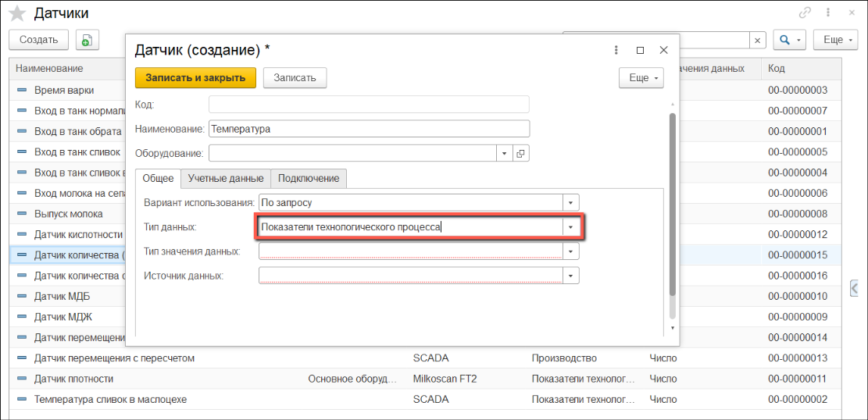Click into the Наименование text field
The height and width of the screenshot is (420, 868).
click(369, 129)
